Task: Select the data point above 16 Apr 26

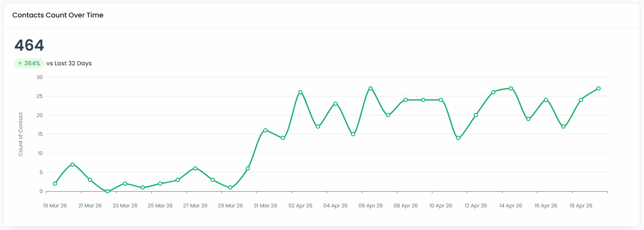Action: tap(546, 100)
